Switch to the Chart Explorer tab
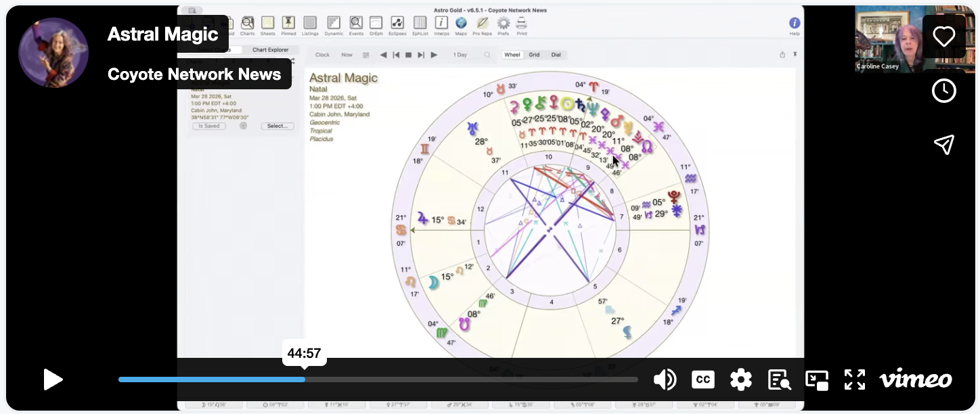Viewport: 980px width, 414px height. 269,49
